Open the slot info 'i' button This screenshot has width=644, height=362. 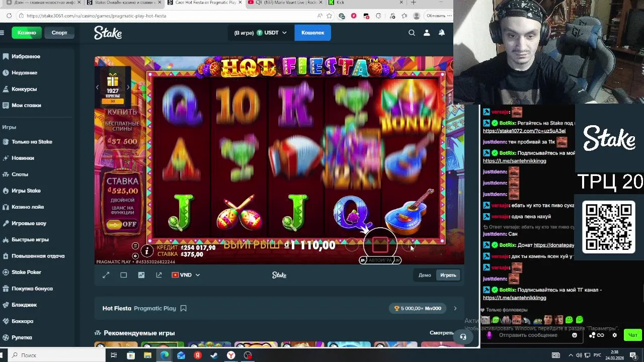click(x=147, y=250)
